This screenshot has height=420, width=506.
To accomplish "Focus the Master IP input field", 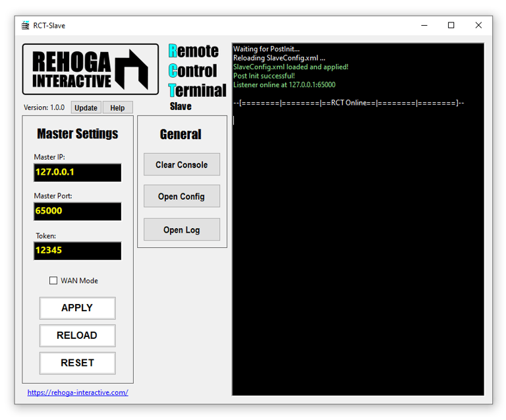I will point(78,172).
